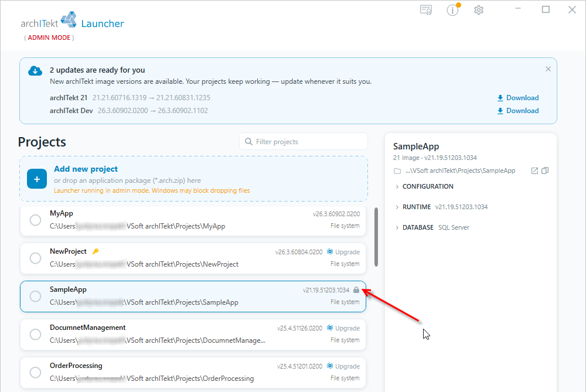Select the MyApp radio button

(36, 220)
